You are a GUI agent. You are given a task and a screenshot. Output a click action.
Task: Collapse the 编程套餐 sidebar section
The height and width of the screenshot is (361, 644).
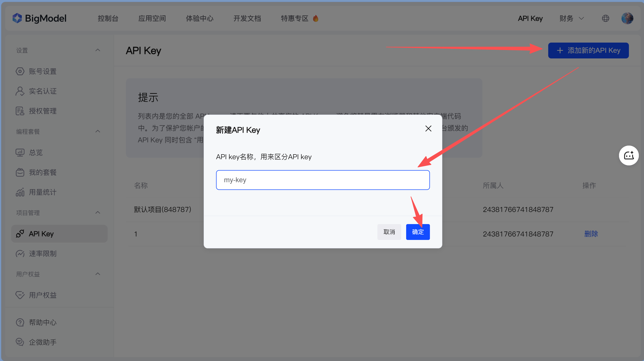[x=98, y=131]
